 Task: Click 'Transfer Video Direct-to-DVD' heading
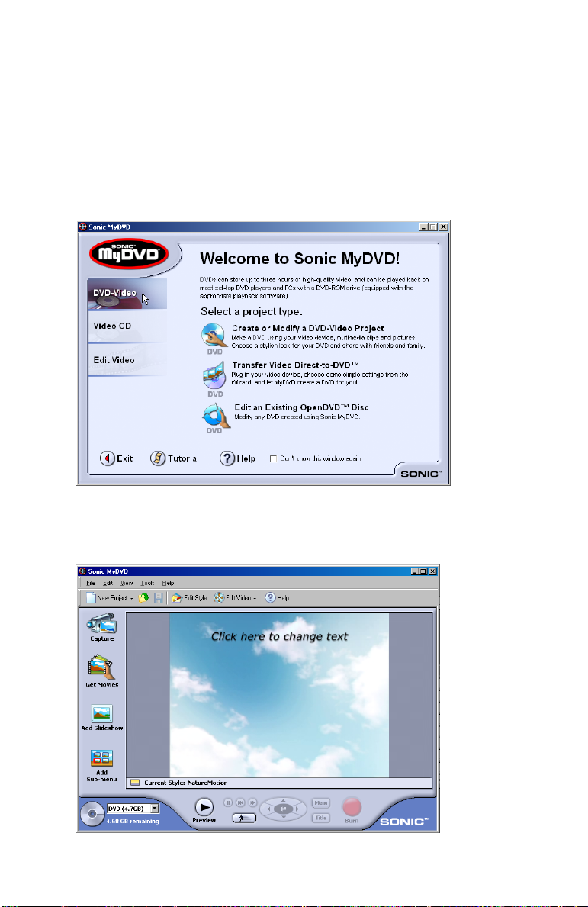tap(295, 365)
